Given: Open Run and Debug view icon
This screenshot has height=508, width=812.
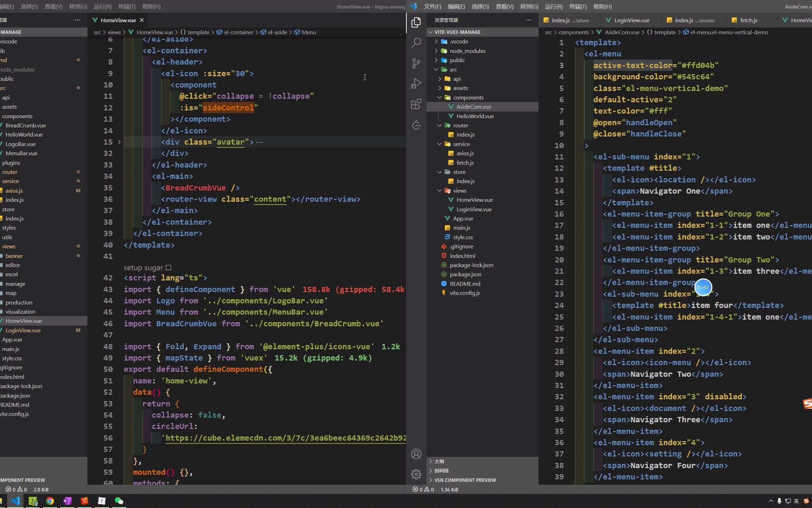Looking at the screenshot, I should point(416,84).
